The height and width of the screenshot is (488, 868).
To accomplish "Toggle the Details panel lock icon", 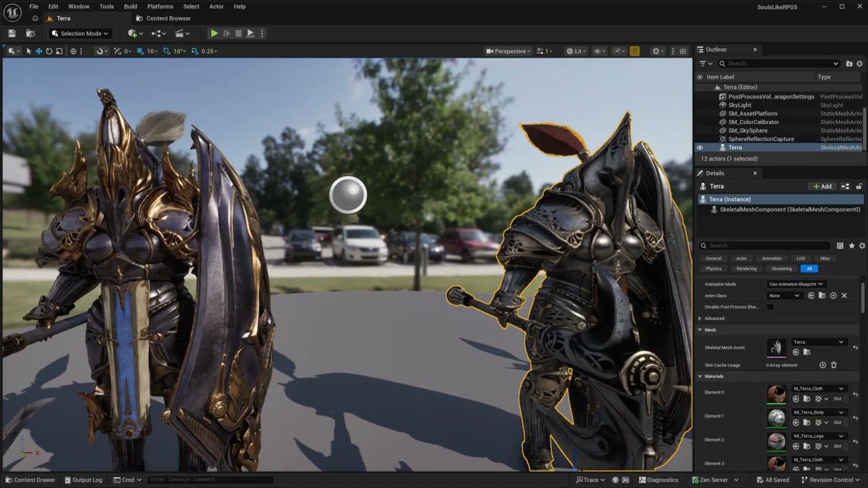I will pos(859,186).
